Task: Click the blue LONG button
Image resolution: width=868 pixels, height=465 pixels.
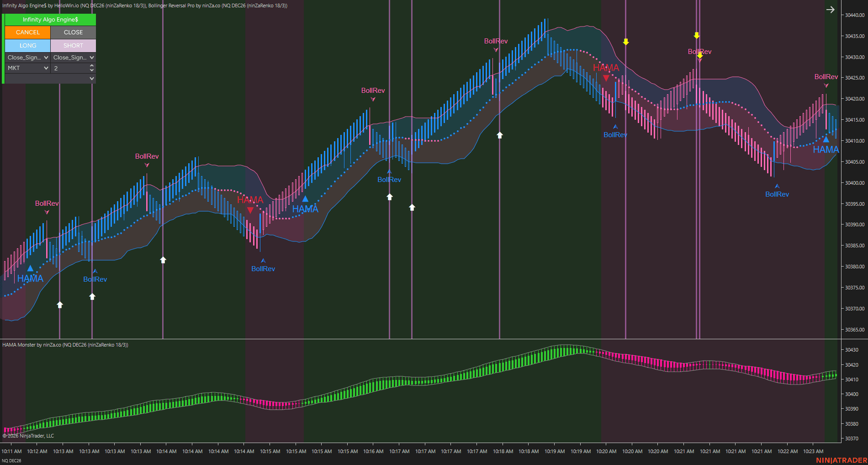Action: (27, 46)
